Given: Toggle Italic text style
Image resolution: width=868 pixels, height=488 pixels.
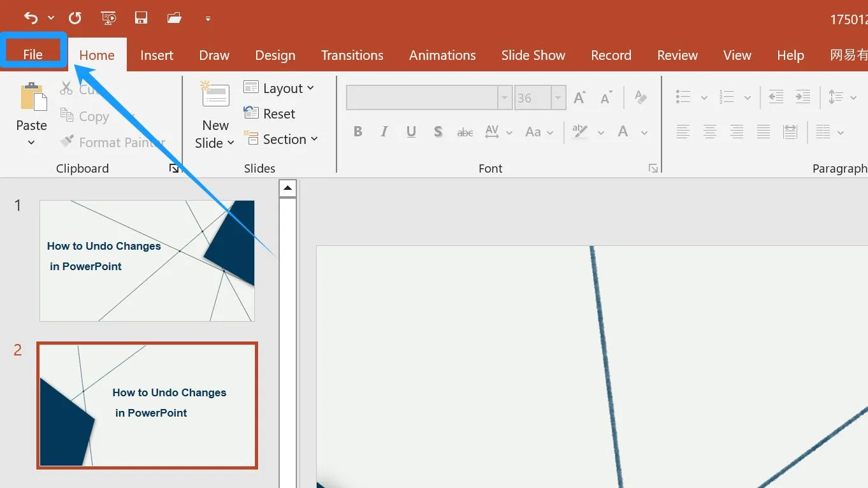Looking at the screenshot, I should pos(384,132).
